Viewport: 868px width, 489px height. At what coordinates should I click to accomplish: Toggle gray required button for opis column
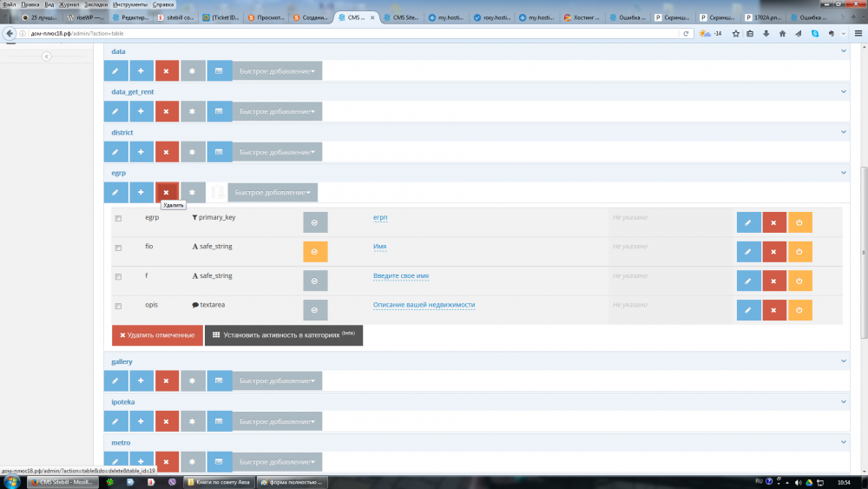point(315,310)
